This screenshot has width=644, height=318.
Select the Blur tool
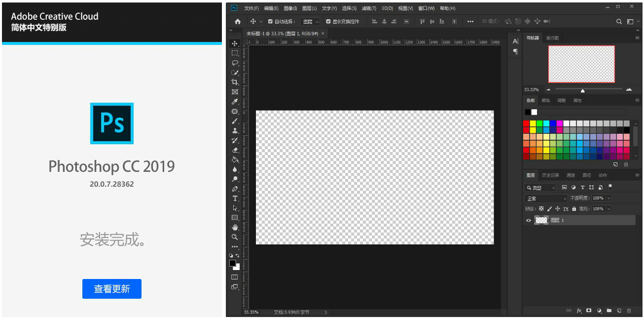(235, 169)
